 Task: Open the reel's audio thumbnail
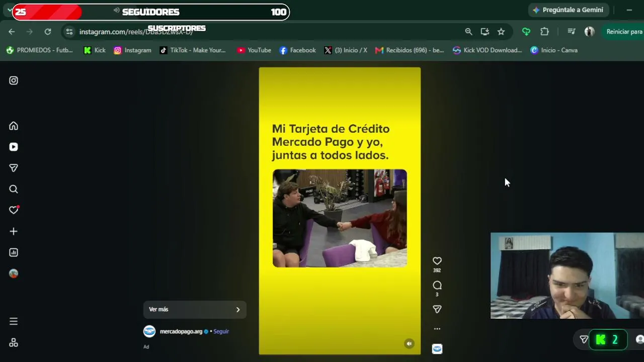437,348
